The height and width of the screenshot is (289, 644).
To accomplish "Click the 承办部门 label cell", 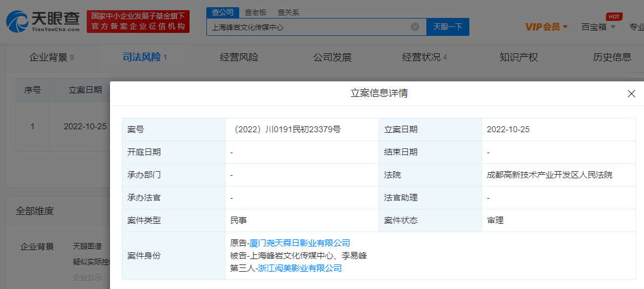I will point(174,175).
